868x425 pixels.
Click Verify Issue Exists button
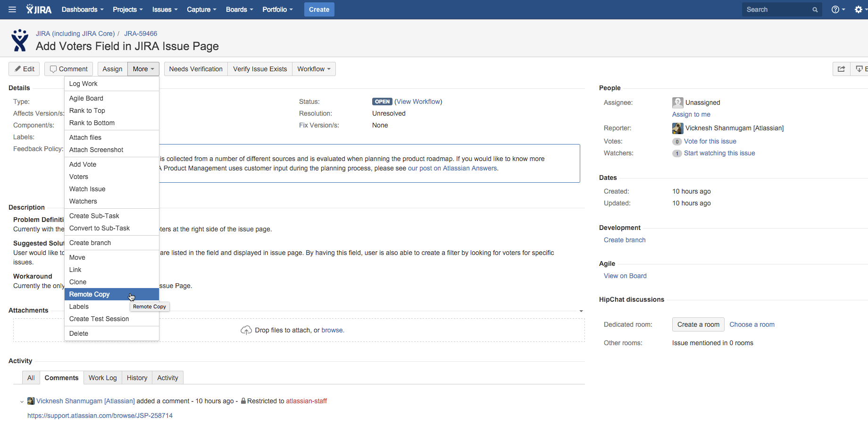tap(260, 69)
